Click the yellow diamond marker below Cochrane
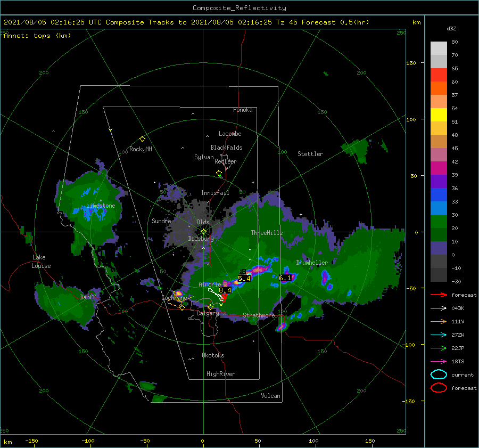This screenshot has height=448, width=479. click(x=182, y=307)
